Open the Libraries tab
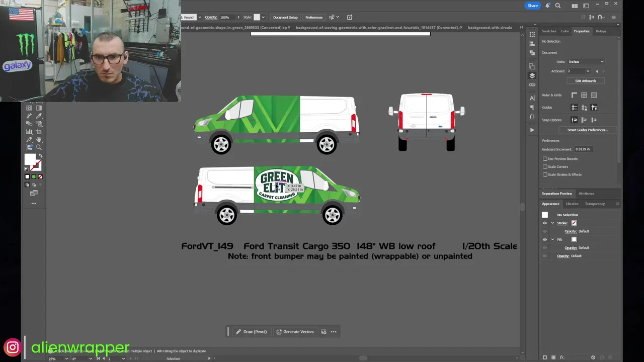 pyautogui.click(x=572, y=204)
